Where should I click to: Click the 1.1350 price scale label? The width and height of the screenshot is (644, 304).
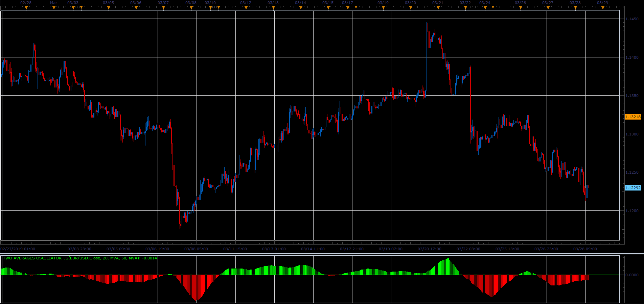632,96
